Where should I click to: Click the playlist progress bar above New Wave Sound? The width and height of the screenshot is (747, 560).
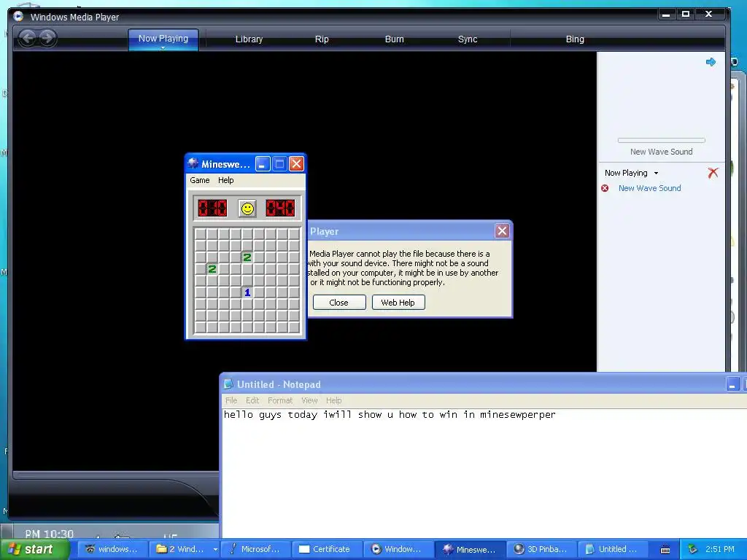[661, 140]
